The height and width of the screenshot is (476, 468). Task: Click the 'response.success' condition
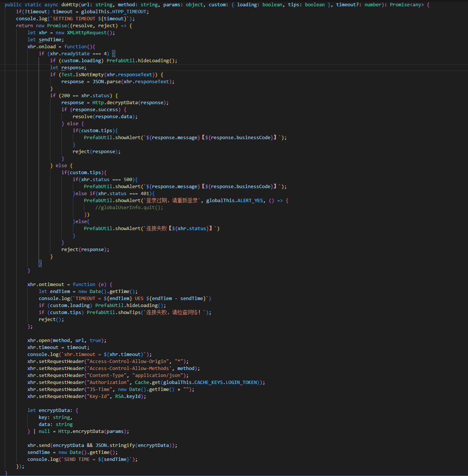coord(95,110)
